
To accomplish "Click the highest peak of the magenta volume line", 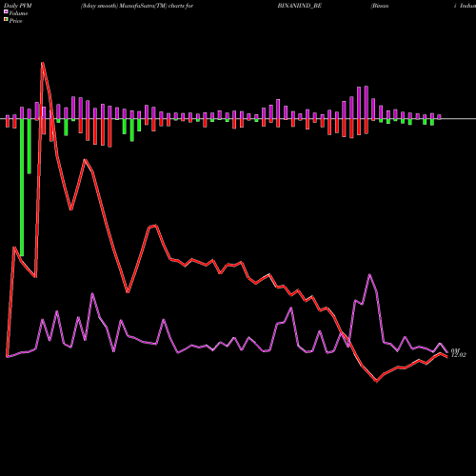I will (369, 275).
